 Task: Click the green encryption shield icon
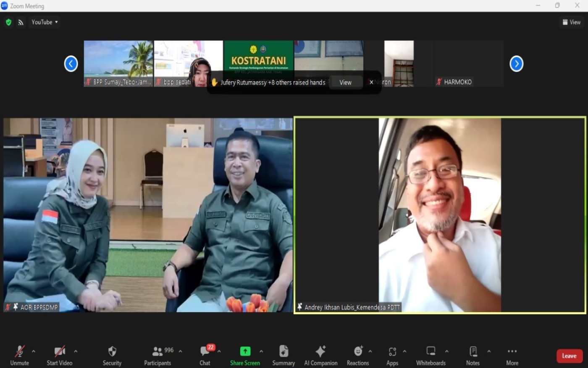pyautogui.click(x=8, y=22)
